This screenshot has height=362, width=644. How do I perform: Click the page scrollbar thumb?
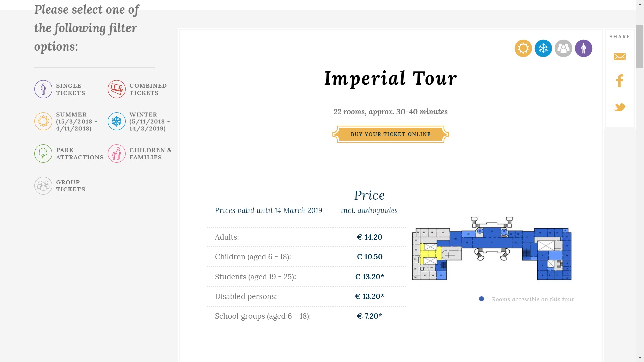point(640,46)
